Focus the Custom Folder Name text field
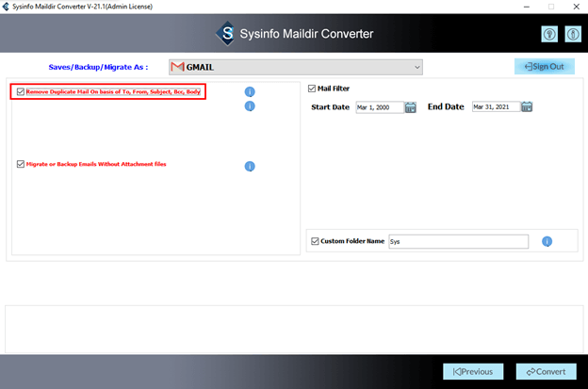This screenshot has width=588, height=389. tap(458, 241)
